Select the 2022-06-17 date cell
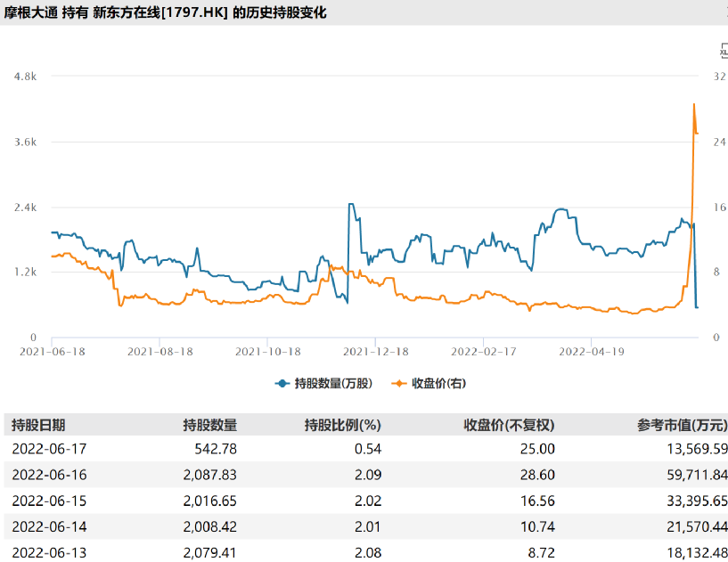Image resolution: width=728 pixels, height=562 pixels. (x=49, y=449)
